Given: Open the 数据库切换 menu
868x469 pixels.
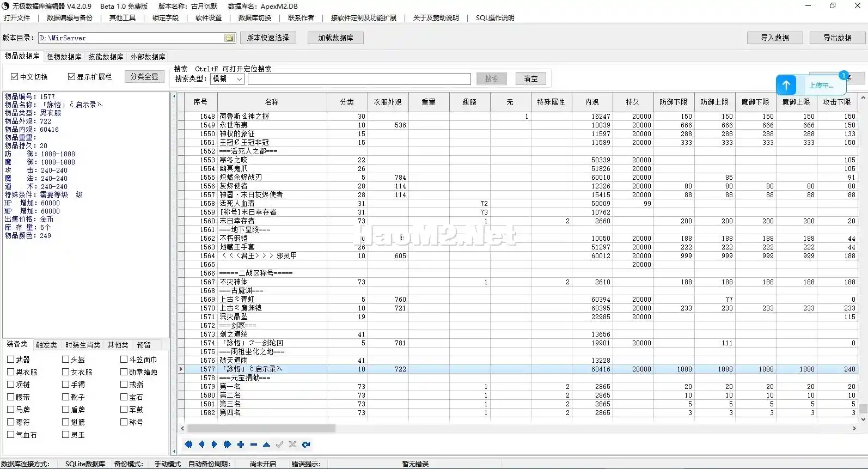Looking at the screenshot, I should (x=255, y=18).
